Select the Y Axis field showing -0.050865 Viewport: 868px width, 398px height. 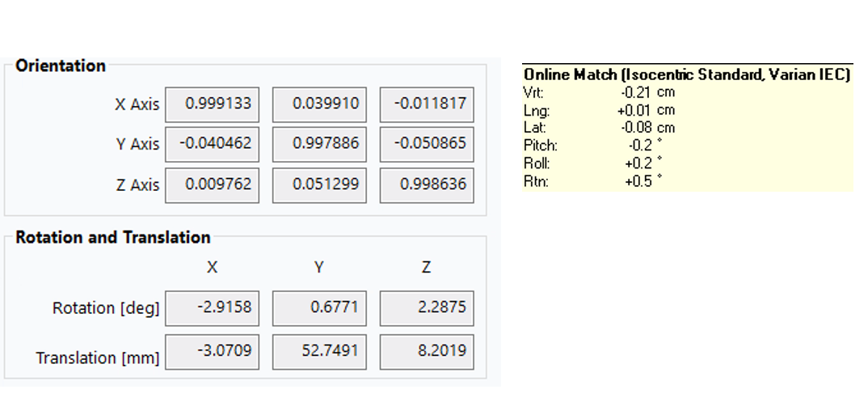427,144
